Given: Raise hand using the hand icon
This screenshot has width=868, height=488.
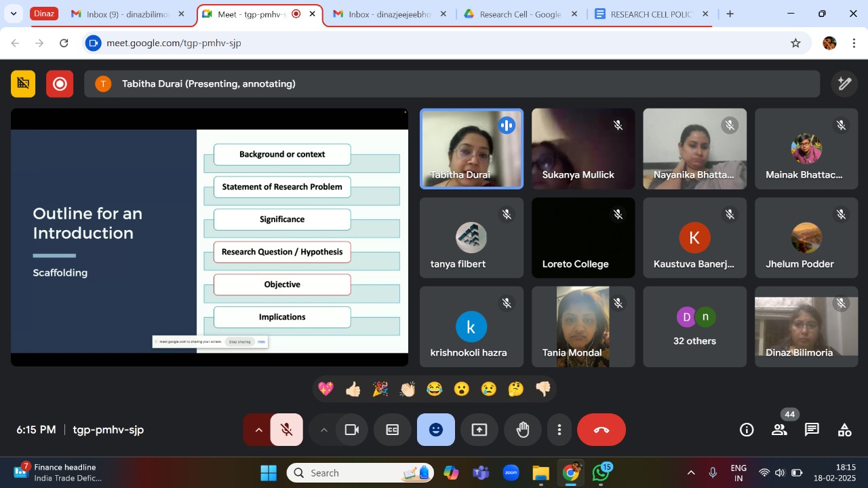Looking at the screenshot, I should (x=522, y=430).
